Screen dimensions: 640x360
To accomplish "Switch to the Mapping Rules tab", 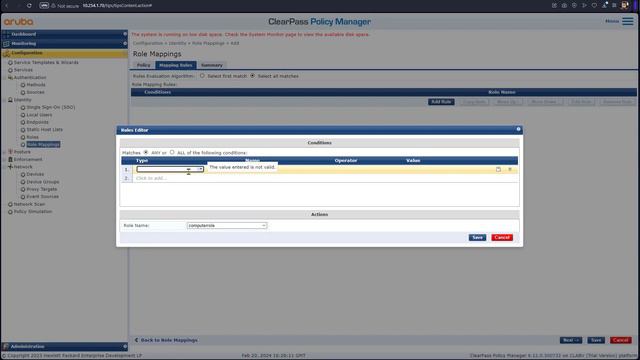I will pyautogui.click(x=176, y=65).
